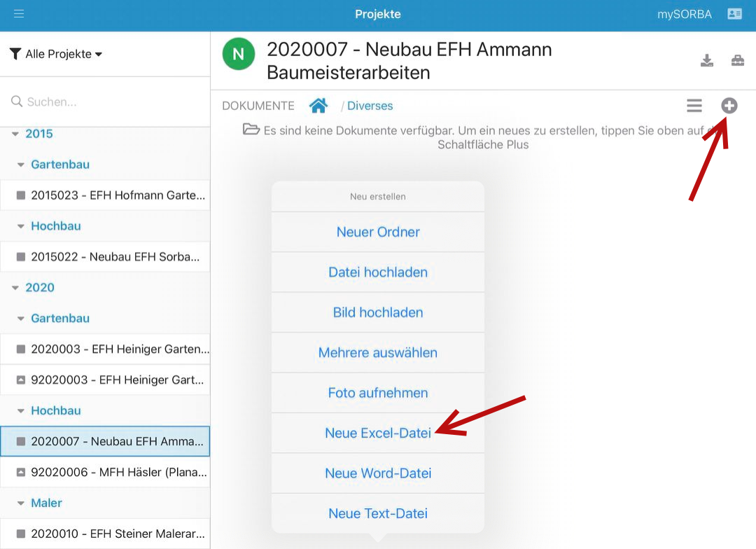Collapse the 2020 year group

pos(16,288)
